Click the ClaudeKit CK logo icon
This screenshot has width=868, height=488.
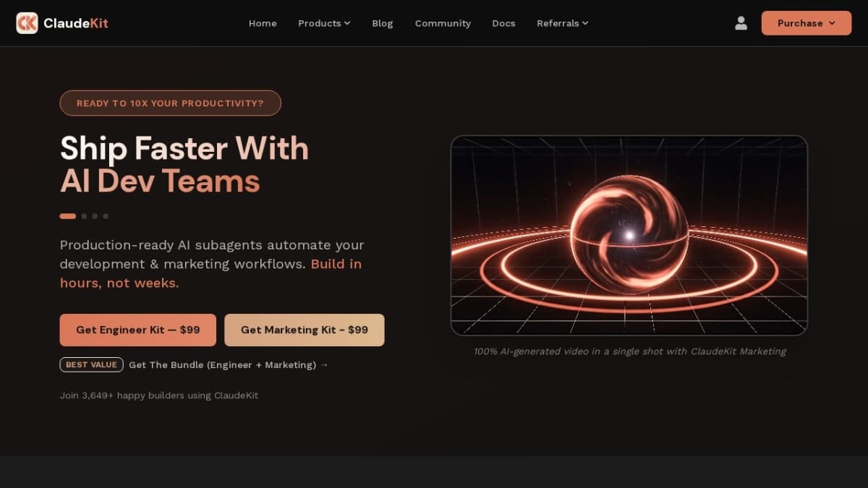click(27, 23)
